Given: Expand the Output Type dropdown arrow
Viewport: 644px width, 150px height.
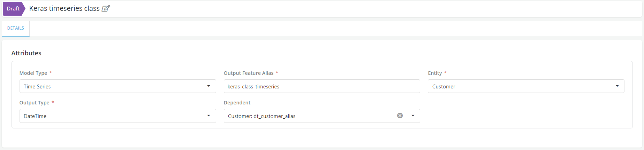Looking at the screenshot, I should click(x=209, y=116).
